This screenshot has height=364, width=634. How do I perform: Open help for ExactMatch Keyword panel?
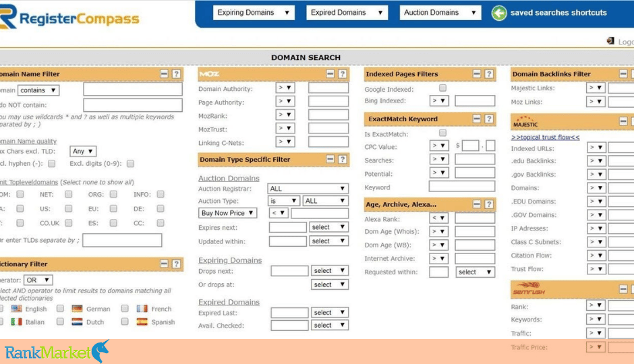tap(489, 119)
